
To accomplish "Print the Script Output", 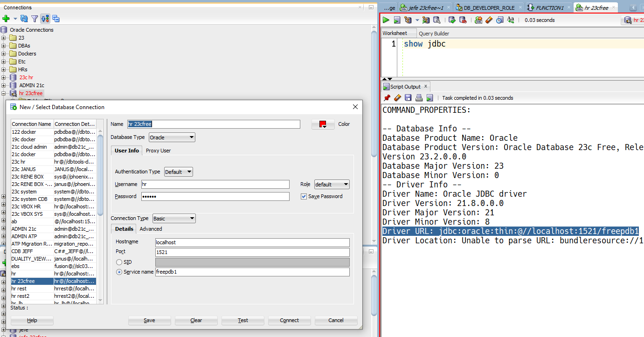I will coord(419,98).
